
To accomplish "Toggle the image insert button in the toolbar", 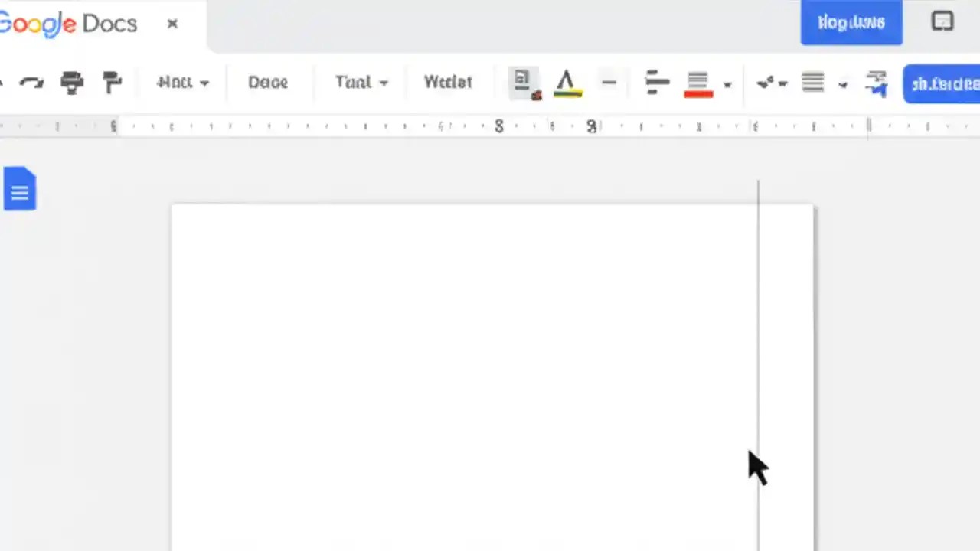I will (524, 80).
